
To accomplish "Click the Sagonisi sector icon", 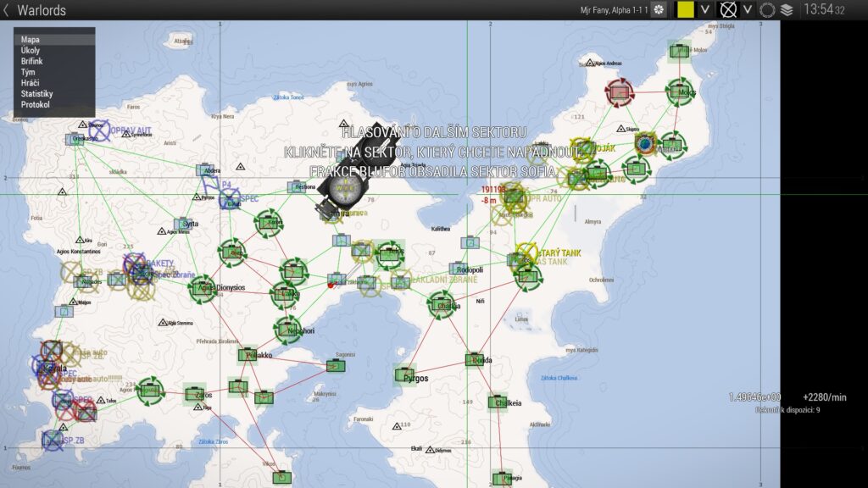I will coord(336,366).
